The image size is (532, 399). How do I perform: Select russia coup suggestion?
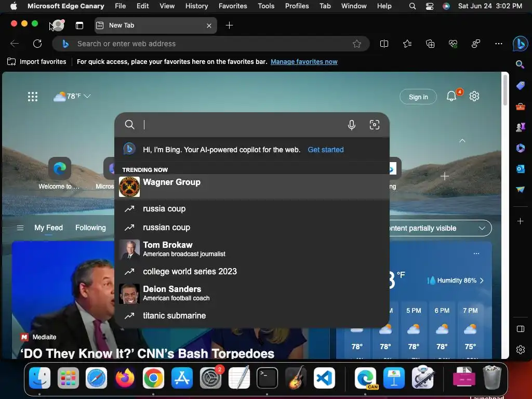tap(252, 209)
